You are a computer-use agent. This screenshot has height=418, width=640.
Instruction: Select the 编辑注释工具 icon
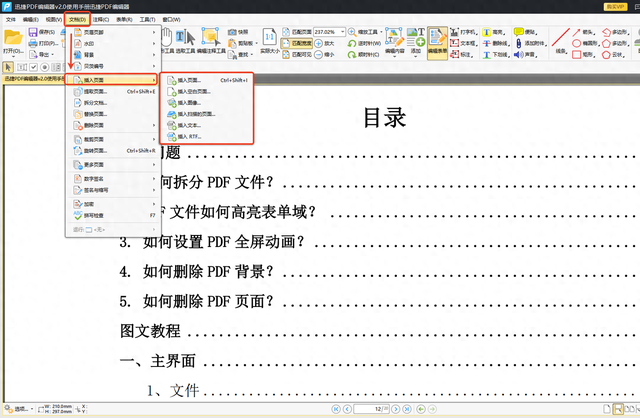[x=211, y=38]
